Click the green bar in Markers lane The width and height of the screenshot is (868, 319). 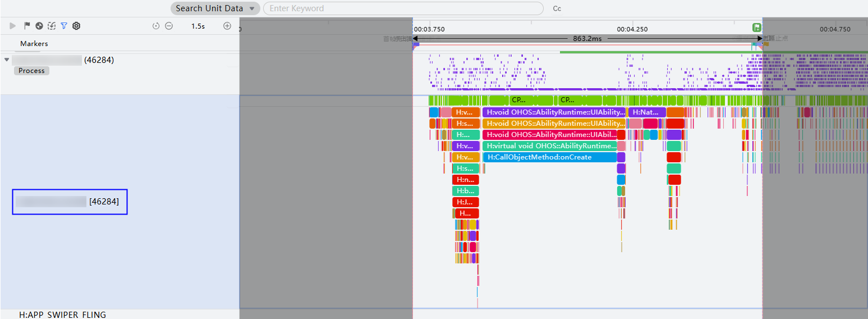coord(714,52)
